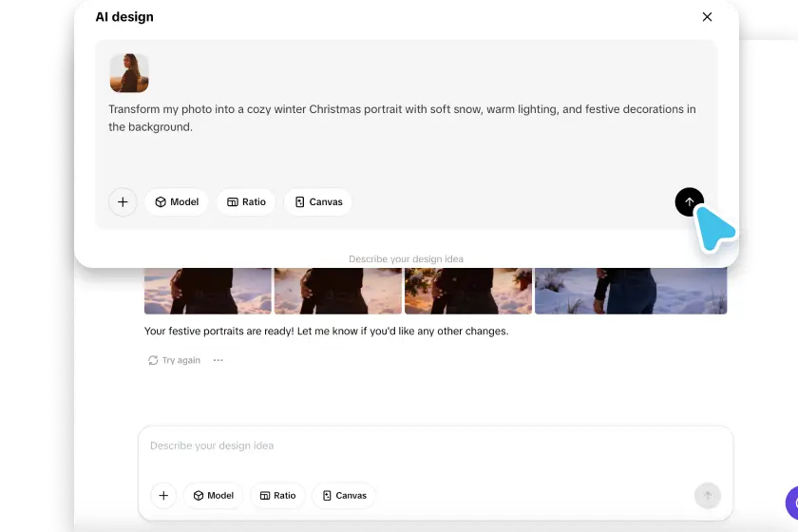Select Canvas in the bottom prompt bar
Viewport: 798px width, 532px height.
pyautogui.click(x=344, y=496)
